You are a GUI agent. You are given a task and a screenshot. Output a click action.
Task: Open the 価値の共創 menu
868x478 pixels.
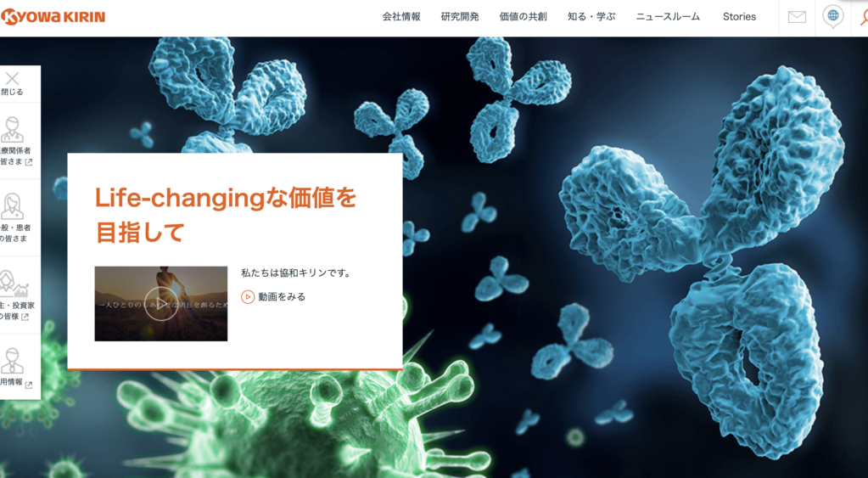[x=524, y=17]
